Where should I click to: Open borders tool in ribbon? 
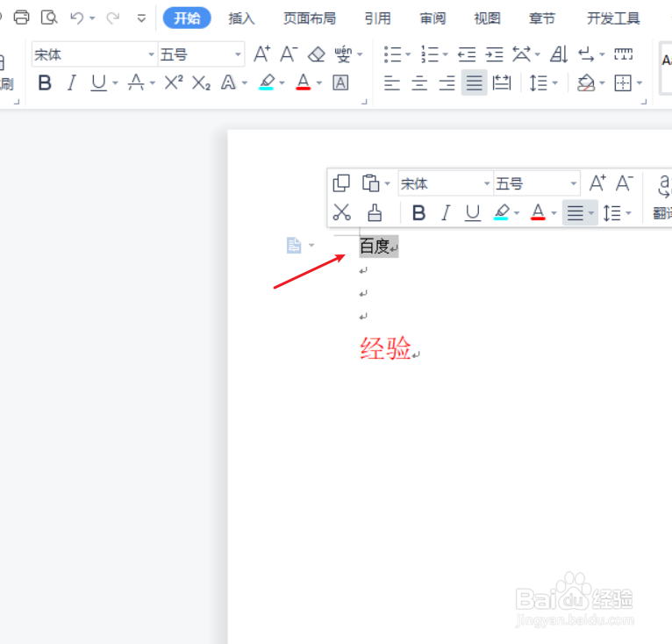[623, 82]
